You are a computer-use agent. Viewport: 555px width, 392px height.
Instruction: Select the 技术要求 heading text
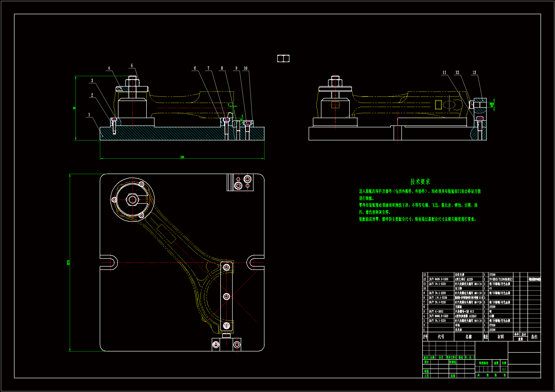[420, 182]
